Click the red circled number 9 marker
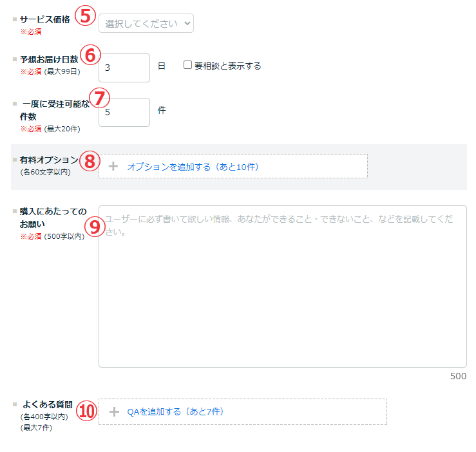The width and height of the screenshot is (476, 452). pos(95,227)
